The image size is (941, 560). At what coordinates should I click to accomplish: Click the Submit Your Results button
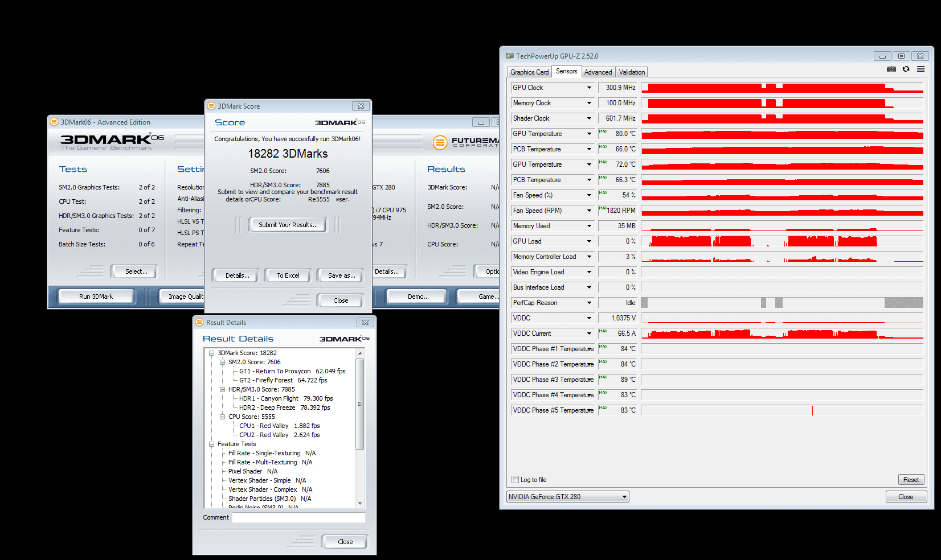[288, 225]
